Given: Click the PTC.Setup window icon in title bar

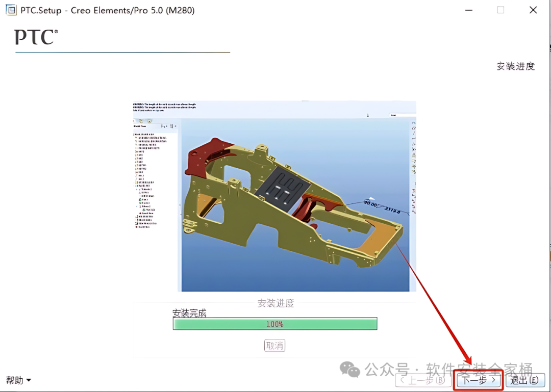Looking at the screenshot, I should tap(11, 10).
